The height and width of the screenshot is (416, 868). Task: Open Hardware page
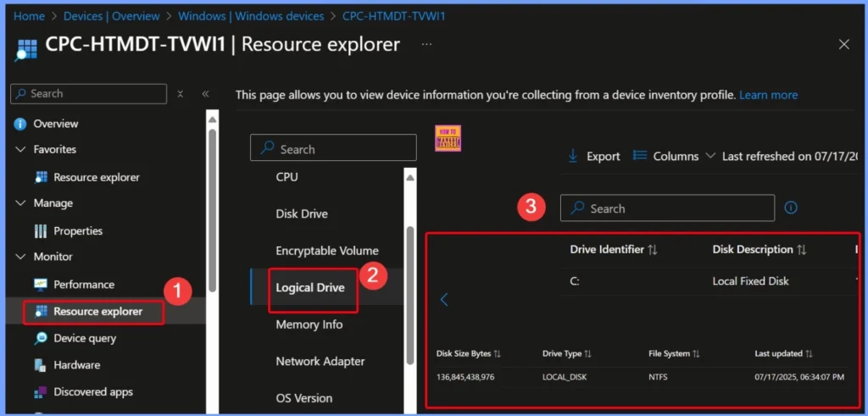pos(77,365)
